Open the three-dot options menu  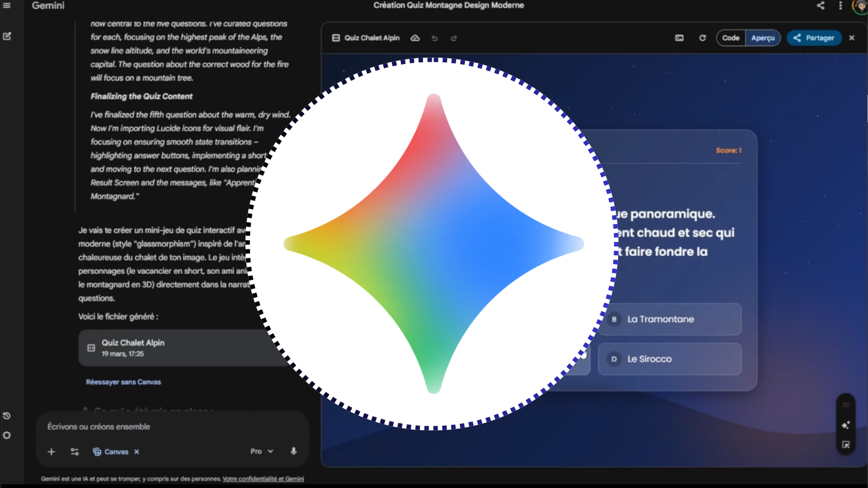840,5
